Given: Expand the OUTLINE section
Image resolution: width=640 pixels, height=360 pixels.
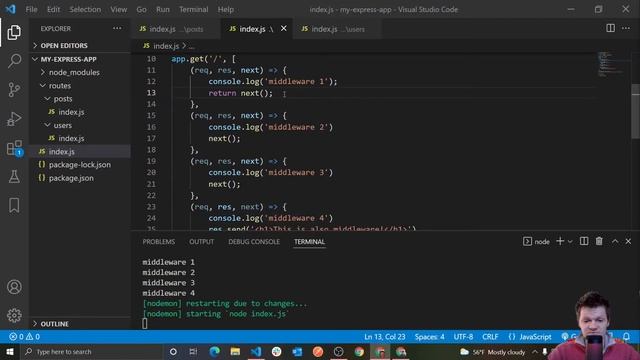Looking at the screenshot, I should coord(80,324).
